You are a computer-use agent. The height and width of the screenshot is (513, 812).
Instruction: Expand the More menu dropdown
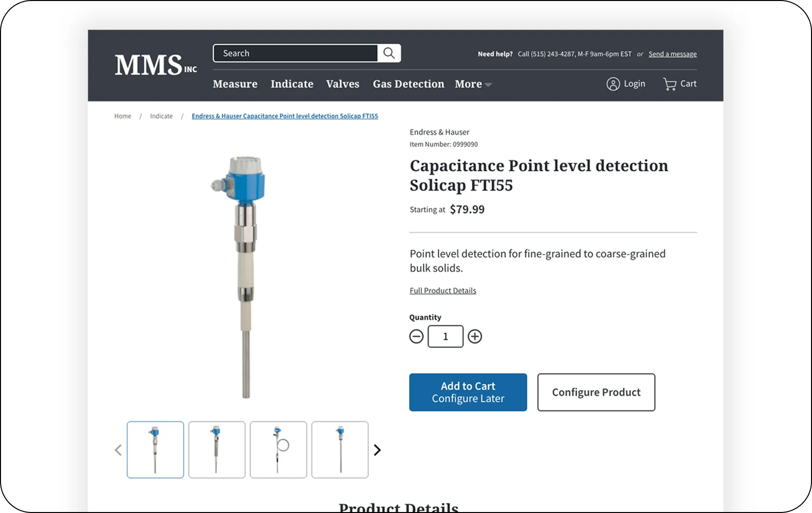(x=473, y=84)
